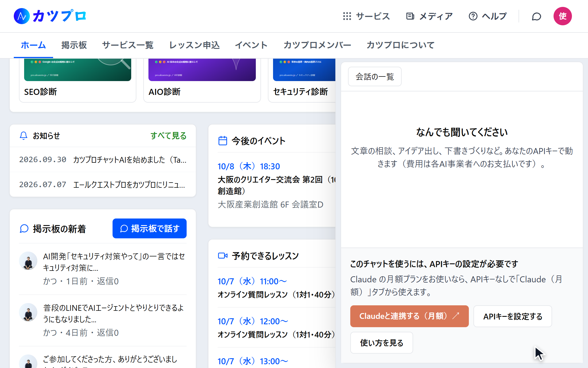The image size is (588, 368).
Task: Open the サービス grid menu icon
Action: pos(347,16)
